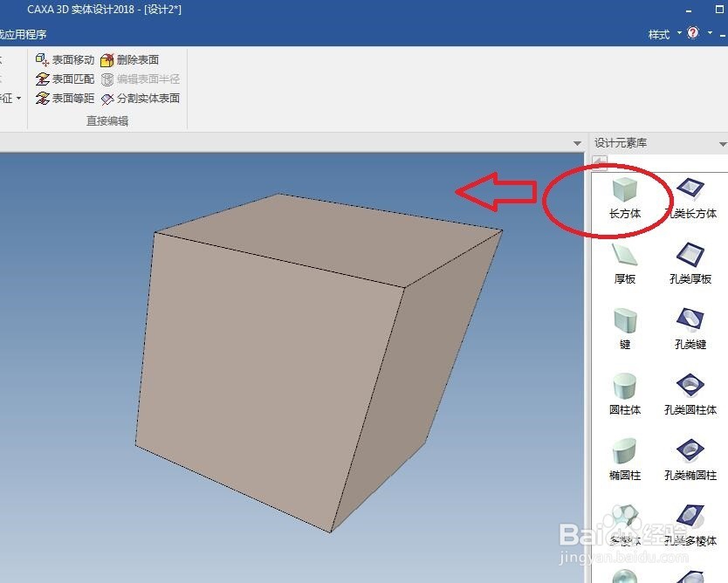The height and width of the screenshot is (583, 728).
Task: Minimize the CAXA window
Action: click(x=689, y=10)
